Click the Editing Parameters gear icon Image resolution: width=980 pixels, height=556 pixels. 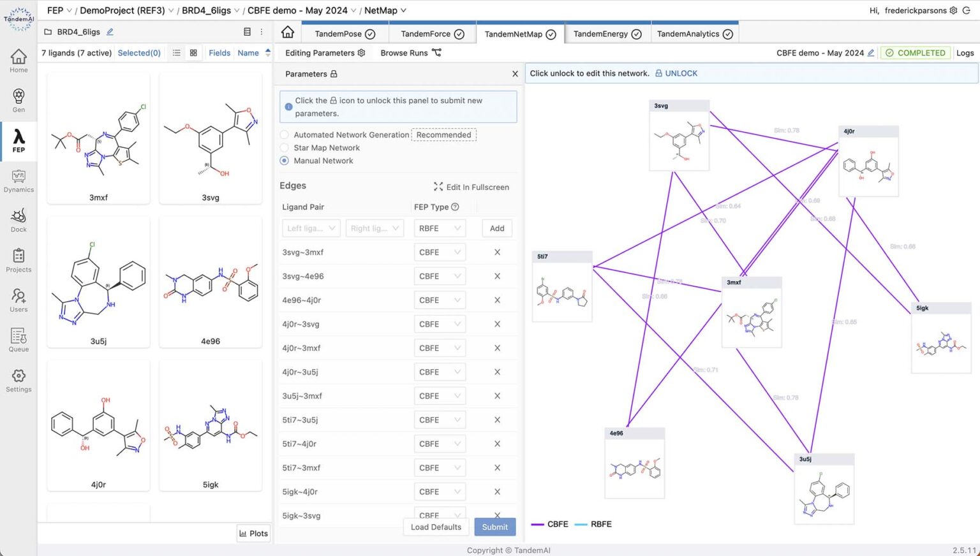pos(361,53)
